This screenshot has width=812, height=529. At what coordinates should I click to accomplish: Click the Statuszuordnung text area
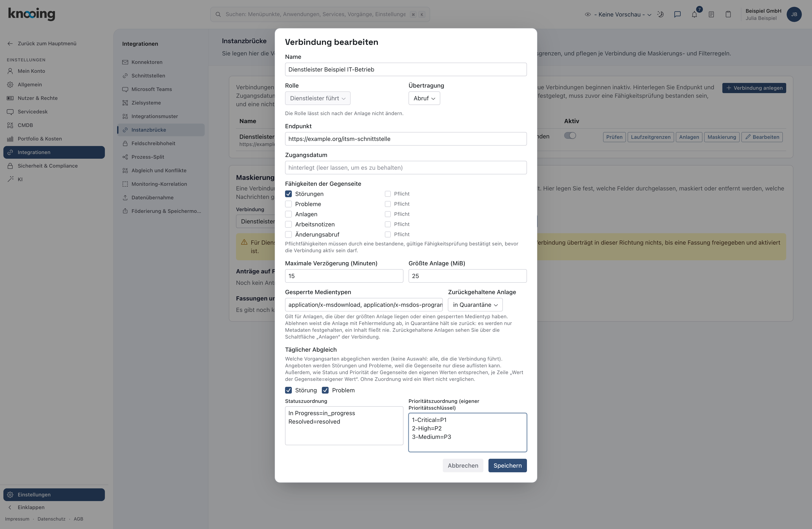pos(344,426)
